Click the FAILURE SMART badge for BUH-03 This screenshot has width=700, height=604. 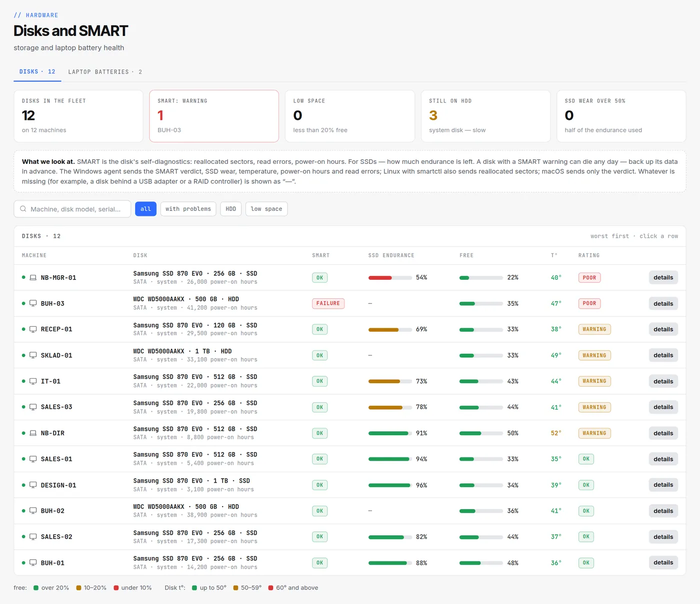pos(328,303)
